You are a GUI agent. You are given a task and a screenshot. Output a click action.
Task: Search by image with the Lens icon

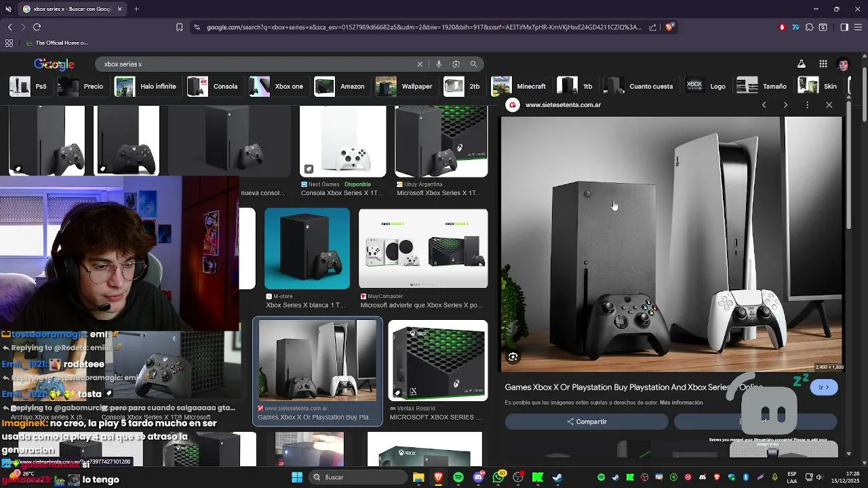(x=456, y=64)
